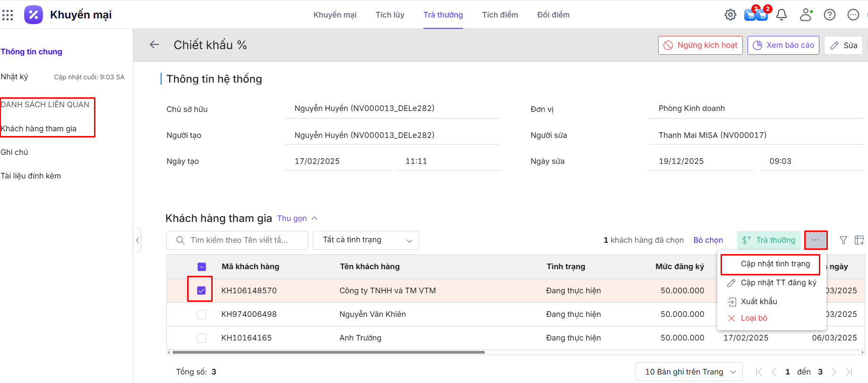
Task: Toggle the select-all header checkbox
Action: pyautogui.click(x=201, y=267)
